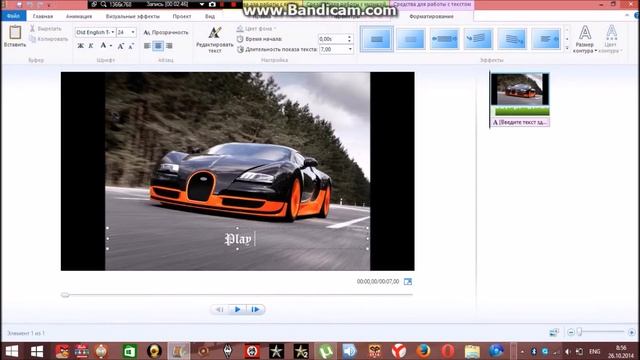This screenshot has height=360, width=640.
Task: Select the third text effect with side dots
Action: 444,39
